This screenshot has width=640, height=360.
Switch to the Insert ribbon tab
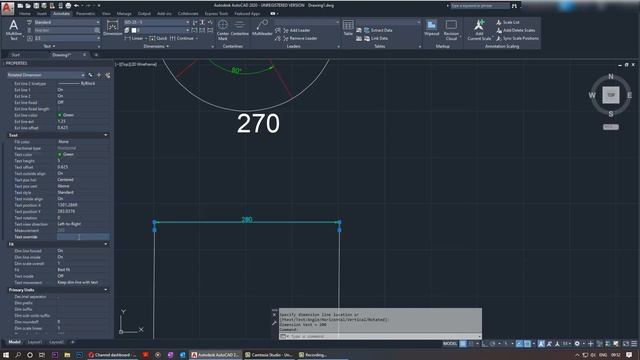[42, 13]
